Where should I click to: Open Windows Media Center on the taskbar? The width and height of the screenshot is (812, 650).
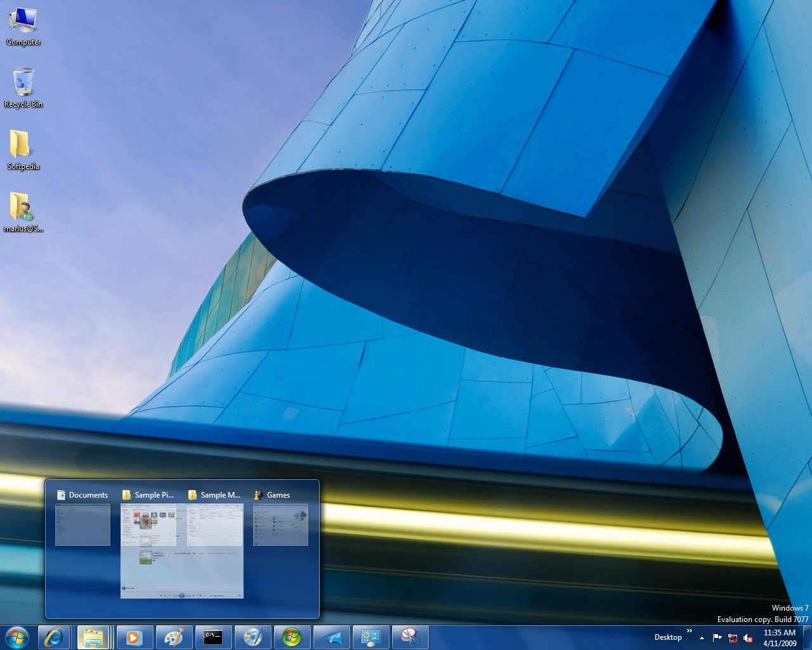coord(292,637)
